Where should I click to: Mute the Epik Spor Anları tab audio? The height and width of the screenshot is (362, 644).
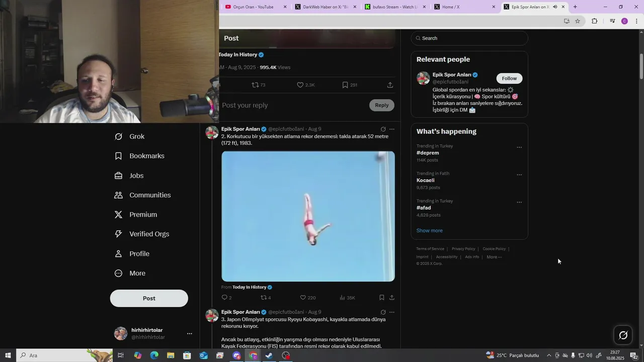[x=555, y=7]
